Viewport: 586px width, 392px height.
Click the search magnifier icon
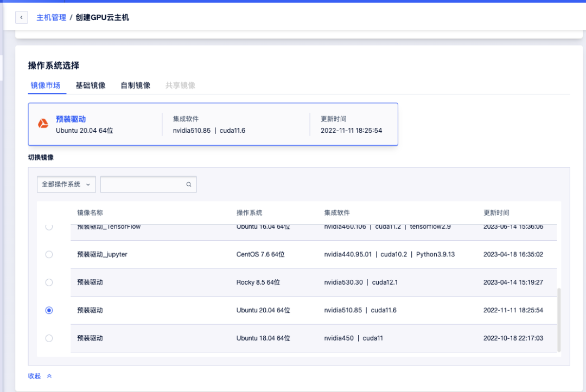click(x=189, y=184)
